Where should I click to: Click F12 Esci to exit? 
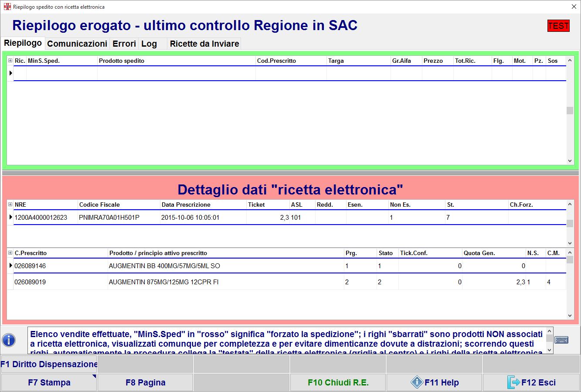[531, 382]
